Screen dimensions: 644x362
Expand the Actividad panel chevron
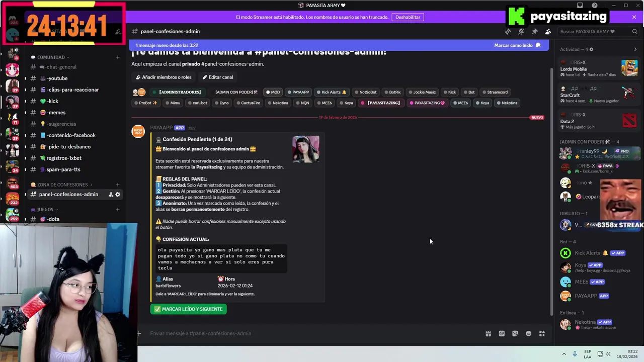635,49
